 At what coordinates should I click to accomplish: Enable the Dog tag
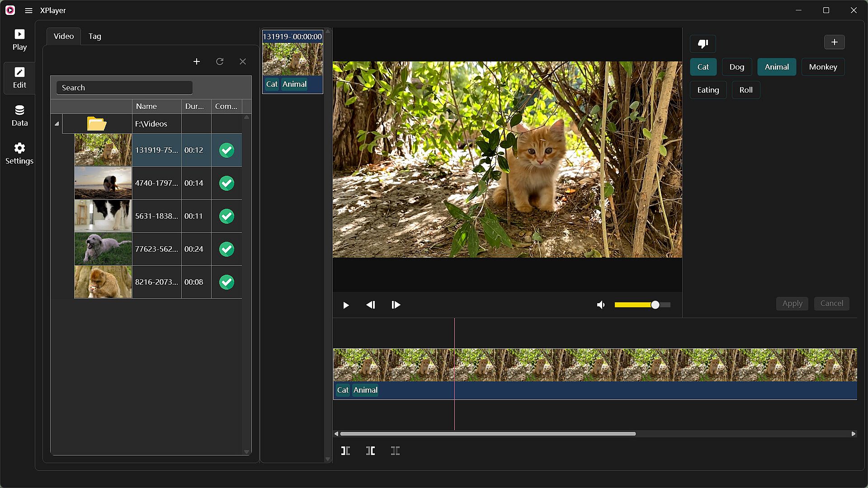[736, 67]
